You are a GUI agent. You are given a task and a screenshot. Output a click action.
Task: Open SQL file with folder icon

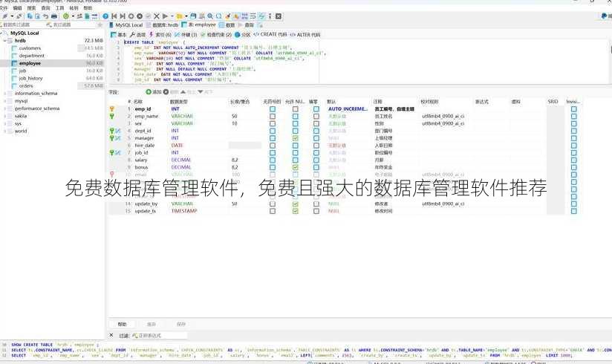[x=179, y=16]
